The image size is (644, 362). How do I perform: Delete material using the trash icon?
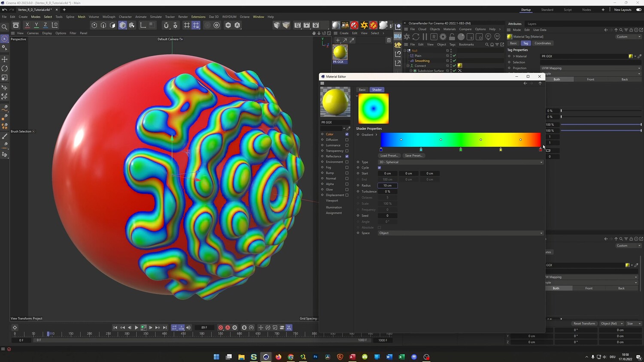(x=389, y=40)
